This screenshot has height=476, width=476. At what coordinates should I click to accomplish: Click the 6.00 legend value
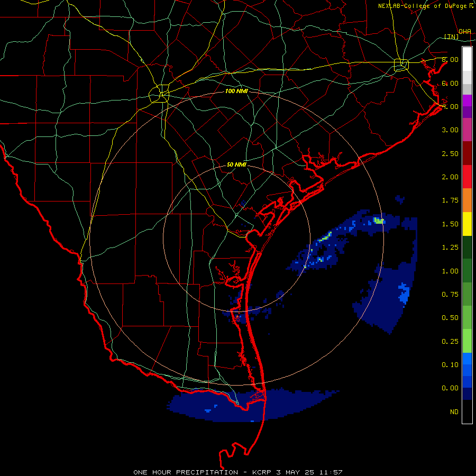pyautogui.click(x=450, y=83)
